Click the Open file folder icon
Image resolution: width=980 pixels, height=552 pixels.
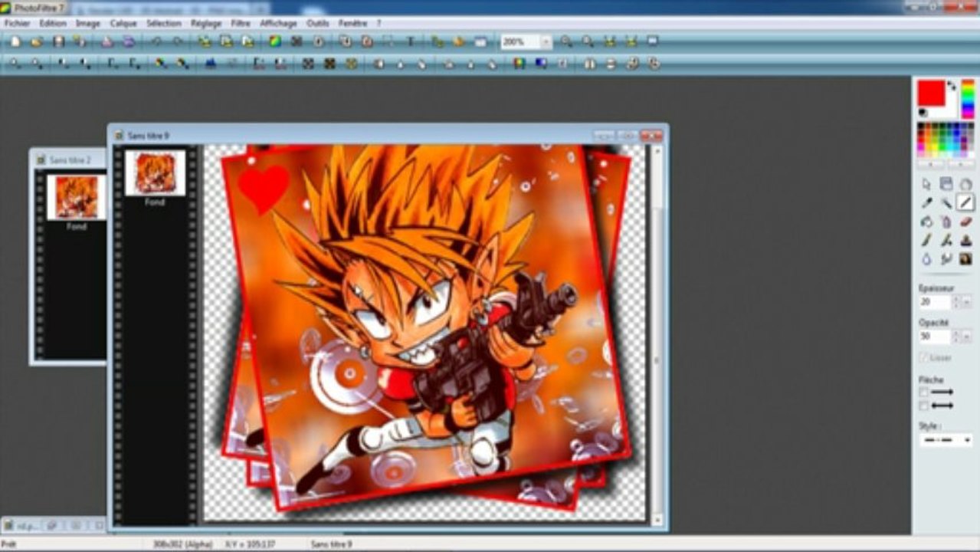pos(36,41)
